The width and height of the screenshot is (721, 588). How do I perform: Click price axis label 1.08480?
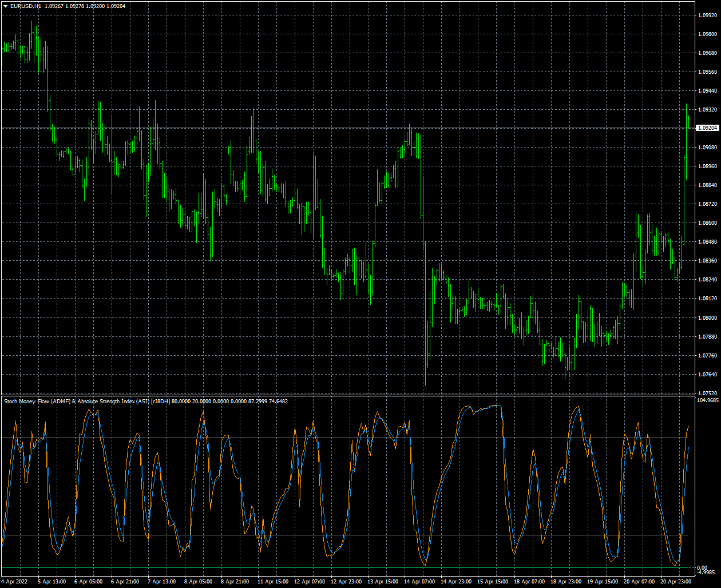point(708,242)
